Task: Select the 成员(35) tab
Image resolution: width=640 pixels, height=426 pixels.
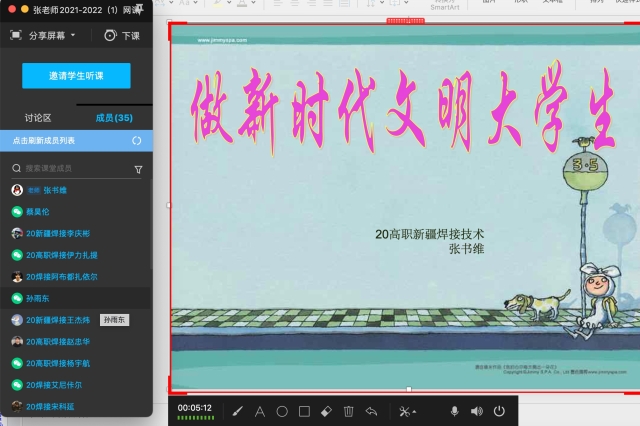Action: 114,118
